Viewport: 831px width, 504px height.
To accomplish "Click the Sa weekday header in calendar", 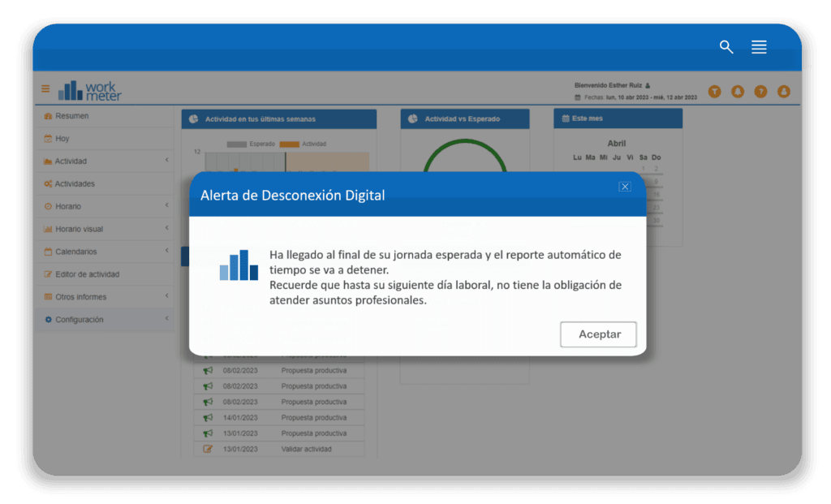I will (x=644, y=157).
